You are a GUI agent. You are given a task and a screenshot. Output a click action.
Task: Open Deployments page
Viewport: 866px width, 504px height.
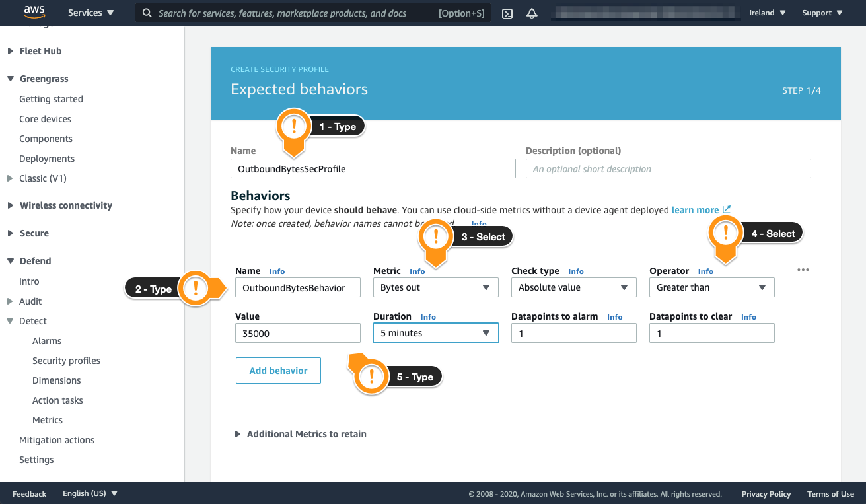[47, 159]
